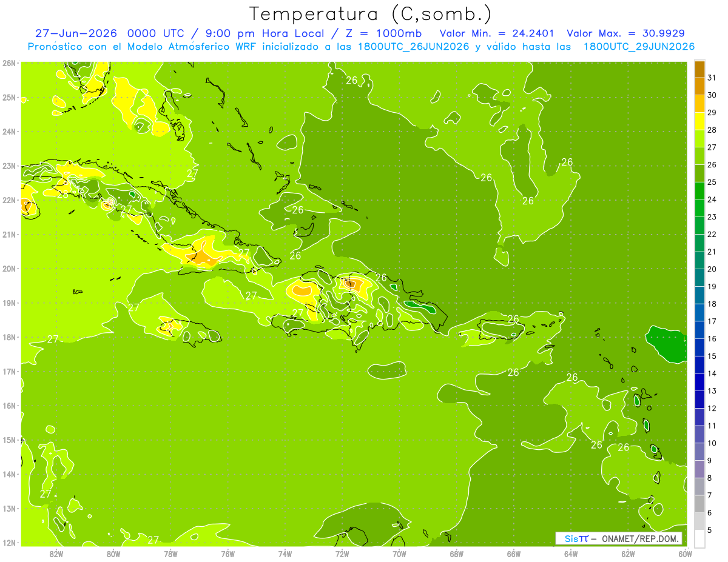Click the legend value 16

coord(712,339)
